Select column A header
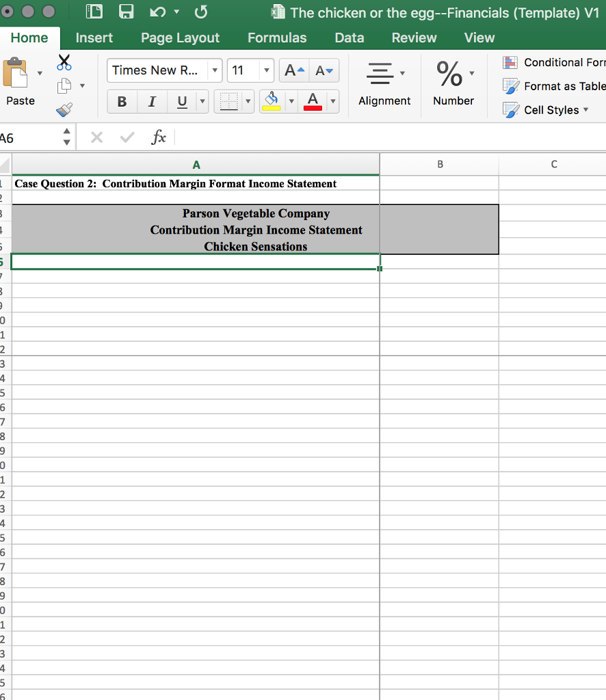 pos(196,165)
